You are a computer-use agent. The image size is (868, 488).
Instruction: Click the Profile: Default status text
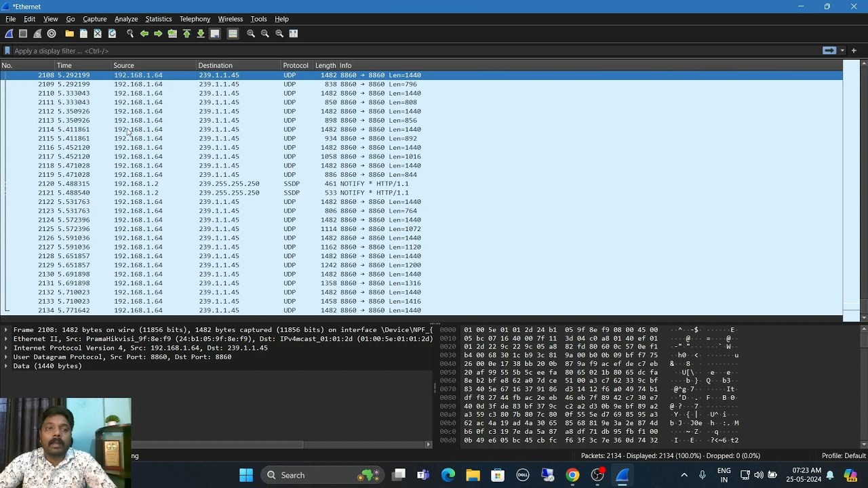point(844,455)
